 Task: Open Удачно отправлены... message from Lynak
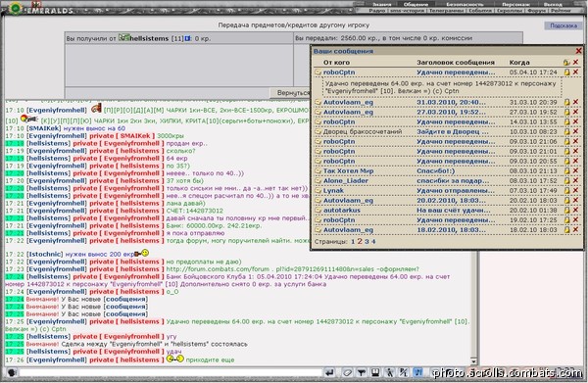(456, 190)
